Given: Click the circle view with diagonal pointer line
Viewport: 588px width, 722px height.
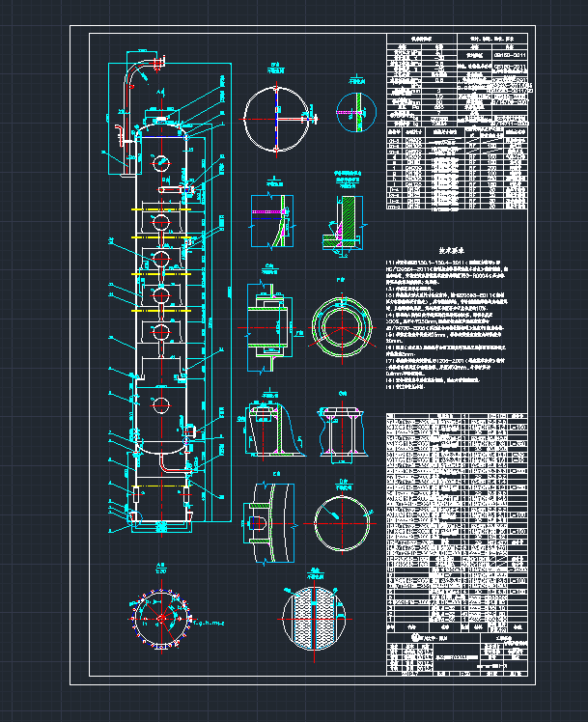Looking at the screenshot, I should pos(343,523).
